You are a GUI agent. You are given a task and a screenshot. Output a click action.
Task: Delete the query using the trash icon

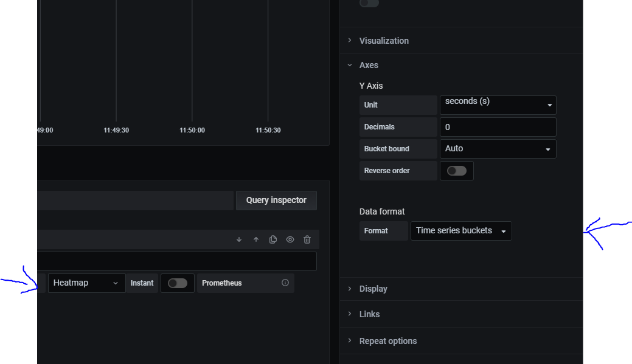(x=307, y=239)
